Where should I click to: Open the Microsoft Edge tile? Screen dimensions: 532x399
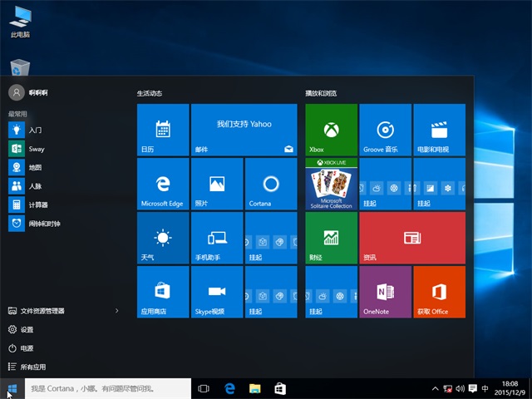tap(163, 184)
